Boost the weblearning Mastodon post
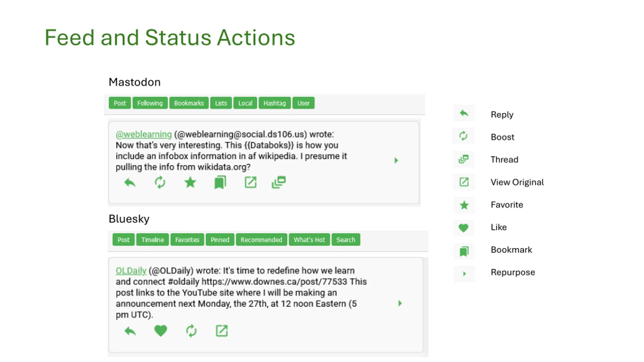The image size is (644, 362). [160, 183]
